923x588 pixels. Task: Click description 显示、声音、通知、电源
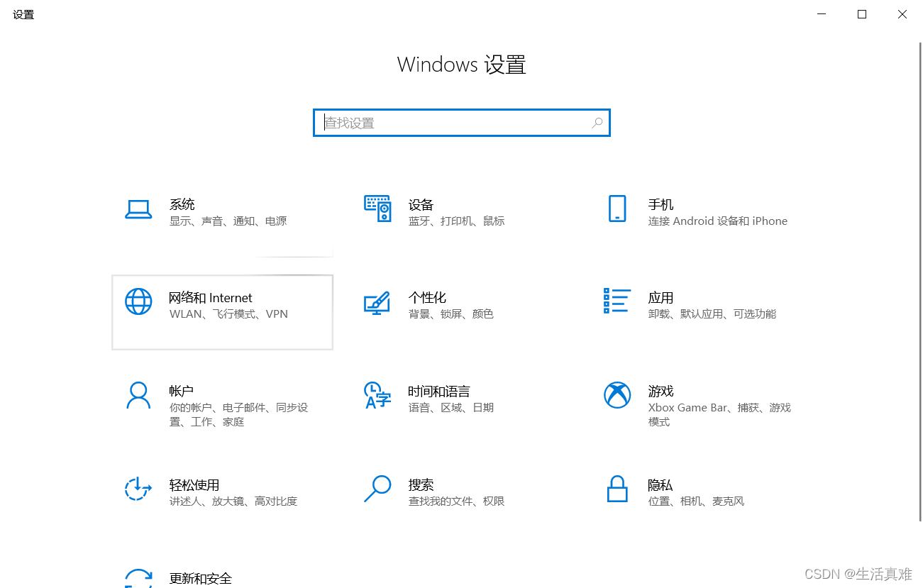(228, 221)
